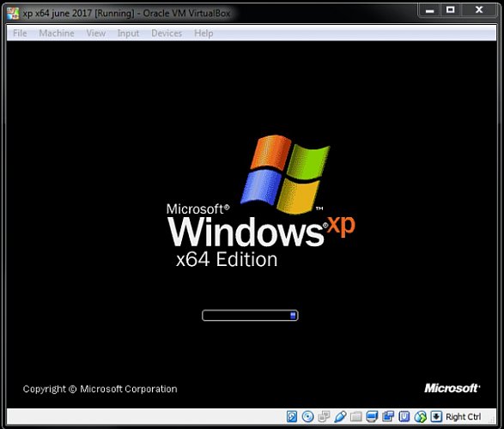Click the network adapter indicator icon
The image size is (504, 429).
pyautogui.click(x=324, y=416)
